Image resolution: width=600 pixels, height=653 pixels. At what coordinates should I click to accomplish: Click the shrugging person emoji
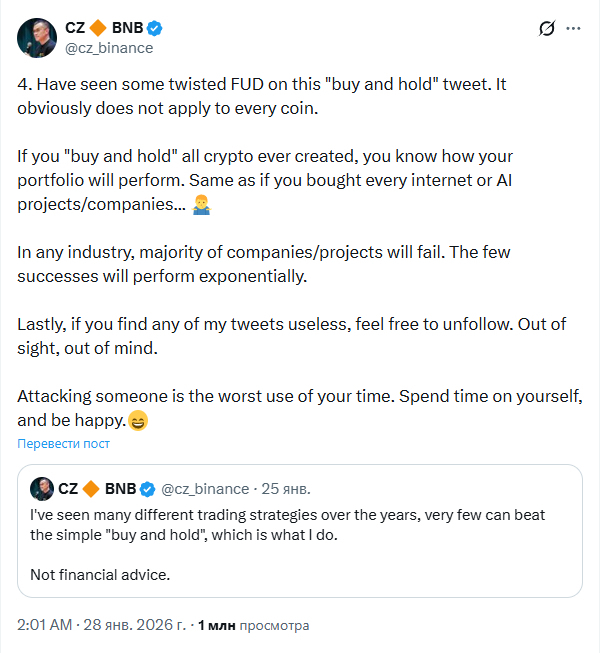click(200, 205)
